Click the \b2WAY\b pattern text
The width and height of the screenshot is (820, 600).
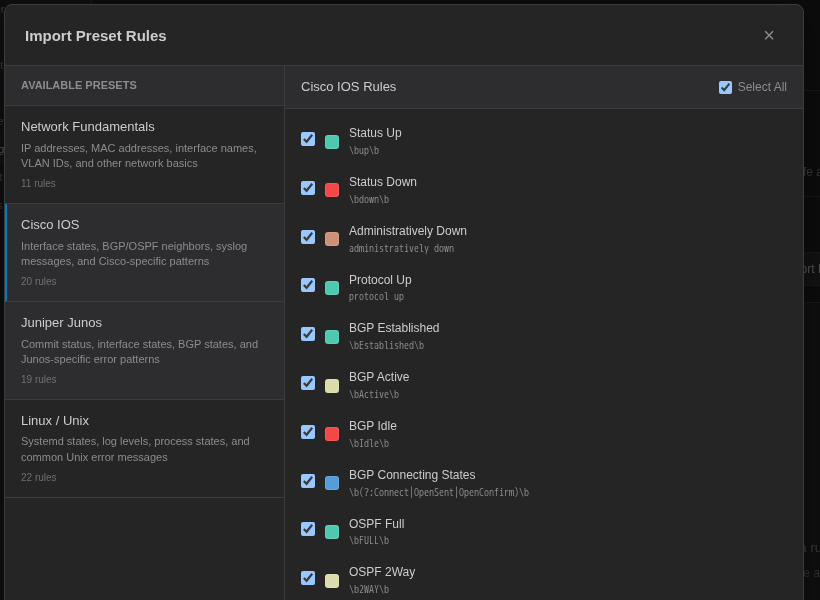[369, 590]
